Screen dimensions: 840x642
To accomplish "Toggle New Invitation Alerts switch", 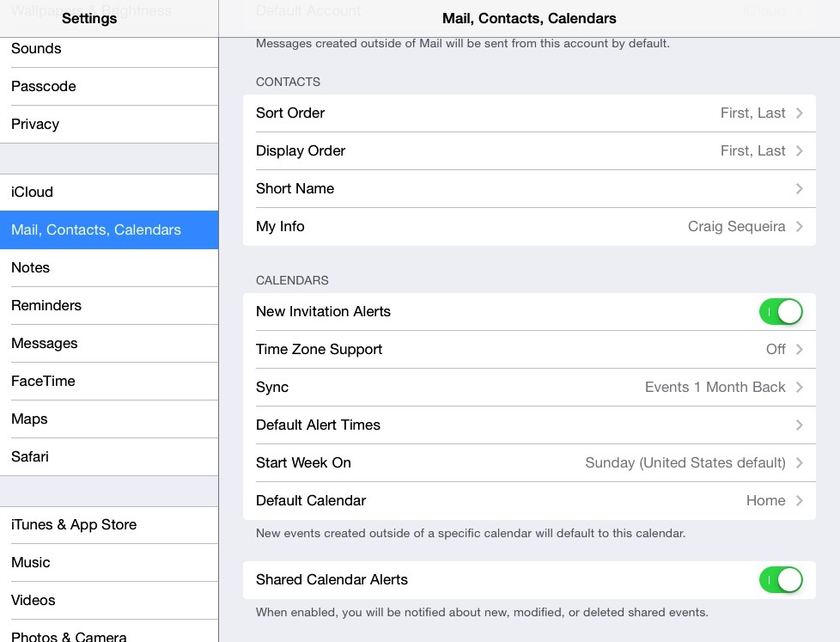I will click(781, 311).
